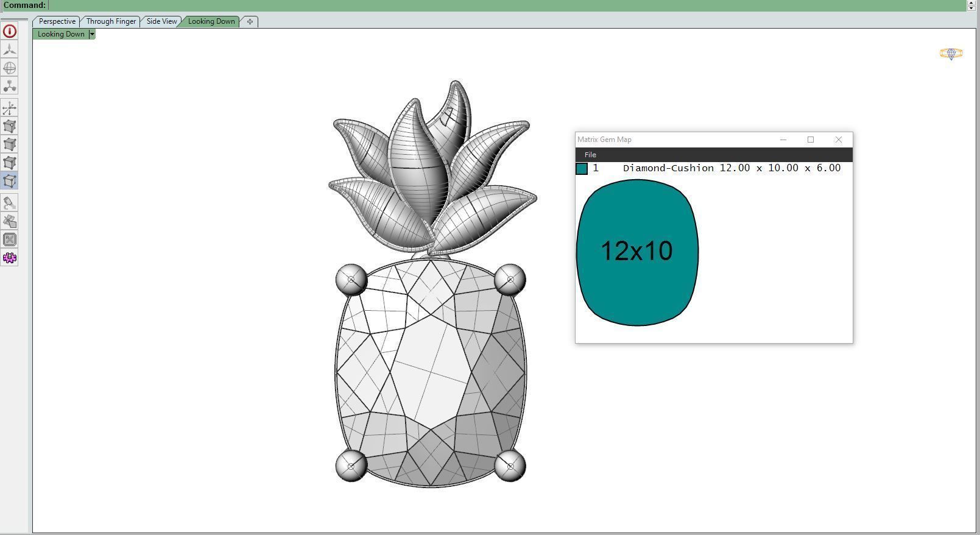The width and height of the screenshot is (980, 535).
Task: Close the Matrix Gem Map window
Action: click(839, 140)
